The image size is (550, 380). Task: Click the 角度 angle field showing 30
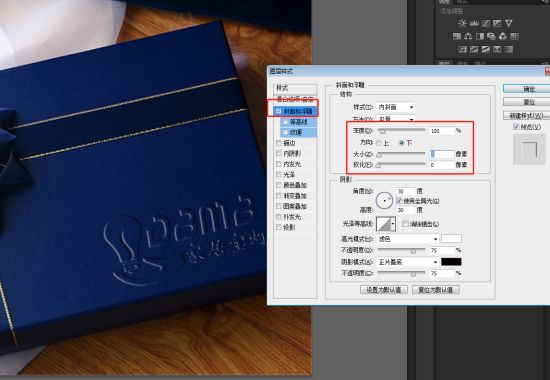click(x=405, y=191)
